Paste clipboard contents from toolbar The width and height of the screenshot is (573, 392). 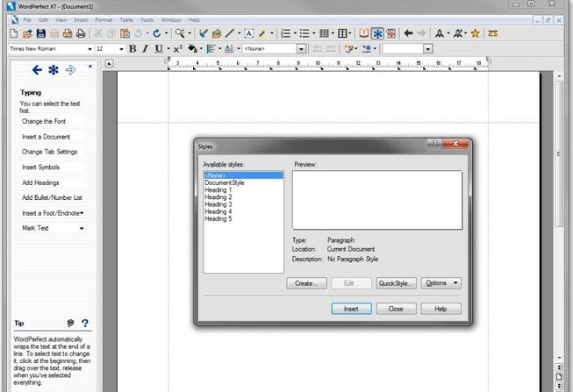point(125,33)
